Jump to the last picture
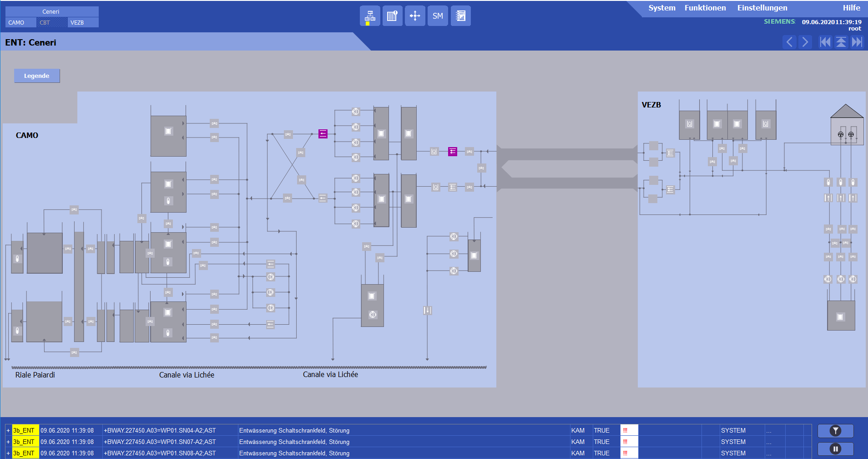The image size is (868, 459). [x=857, y=42]
